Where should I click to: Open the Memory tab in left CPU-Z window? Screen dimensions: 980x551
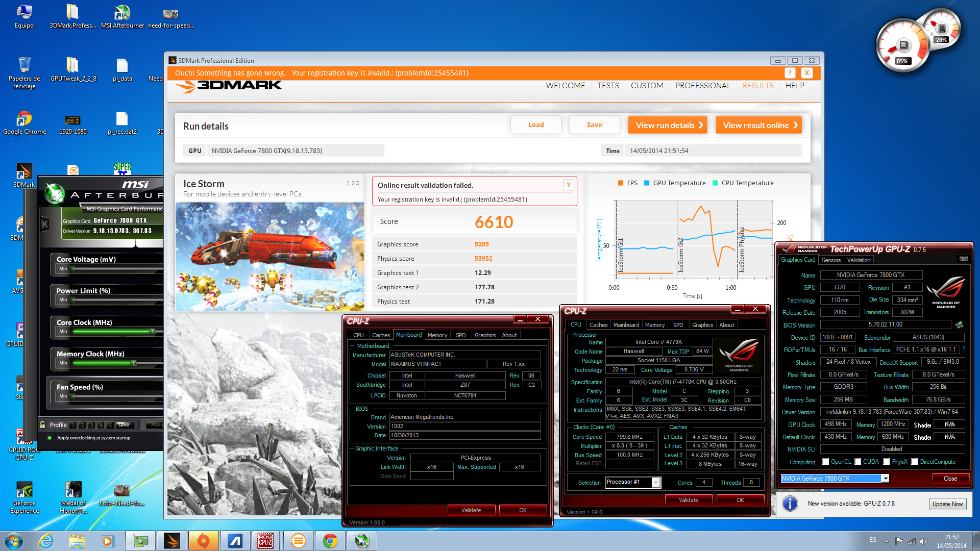pyautogui.click(x=437, y=335)
